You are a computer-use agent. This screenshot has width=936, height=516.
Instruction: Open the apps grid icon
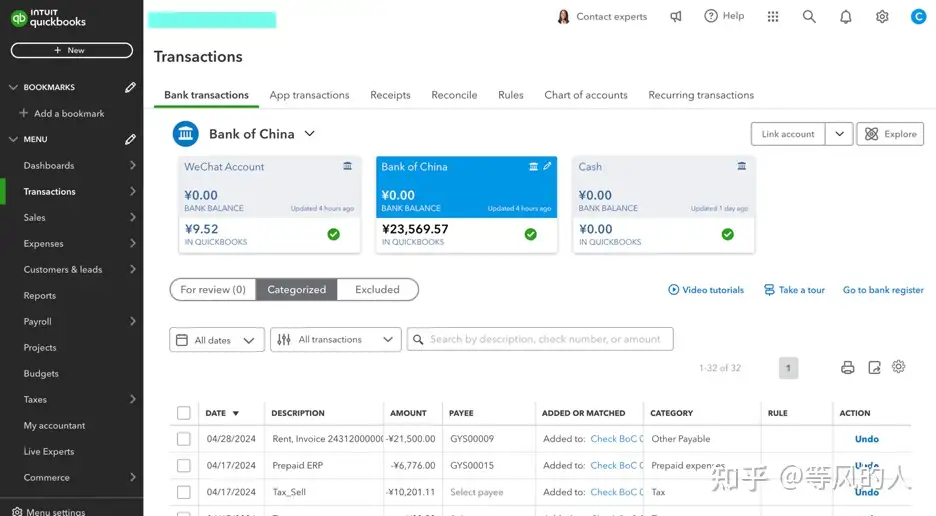click(773, 17)
